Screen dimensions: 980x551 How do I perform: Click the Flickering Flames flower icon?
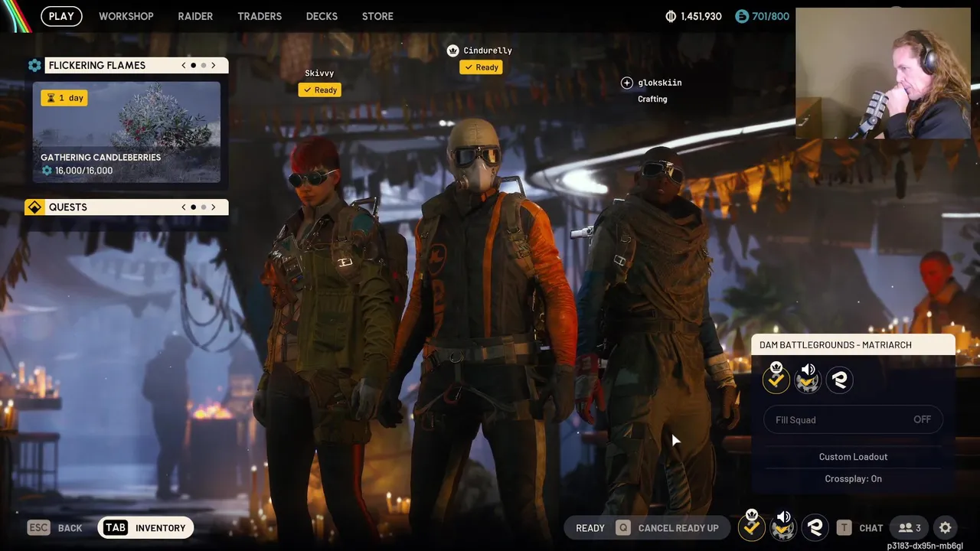click(x=34, y=66)
